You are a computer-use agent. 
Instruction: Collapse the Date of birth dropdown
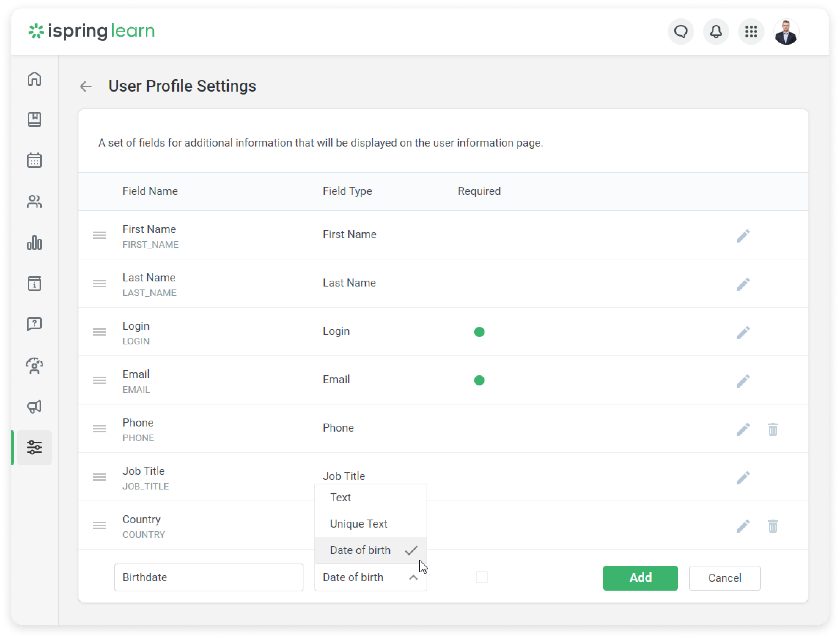point(413,577)
